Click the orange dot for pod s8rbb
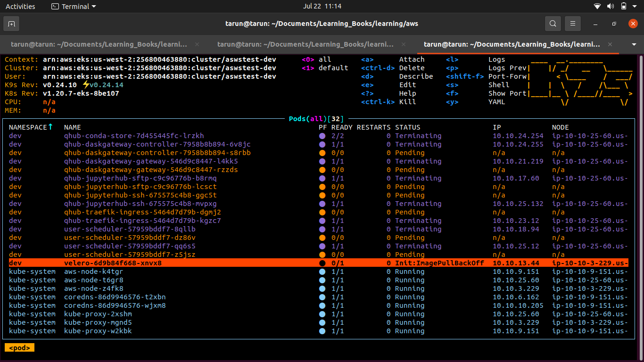Screen dimensions: 644x362 (x=322, y=153)
